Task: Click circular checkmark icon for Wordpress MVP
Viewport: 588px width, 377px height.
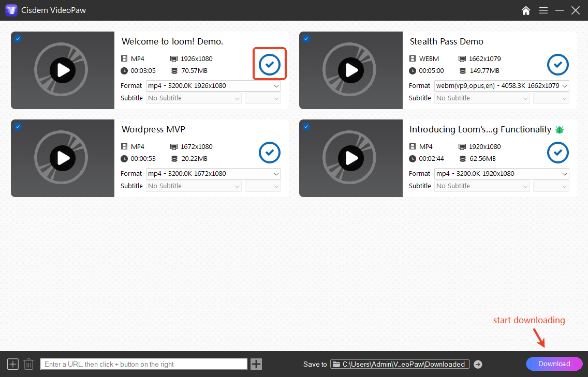Action: point(270,153)
